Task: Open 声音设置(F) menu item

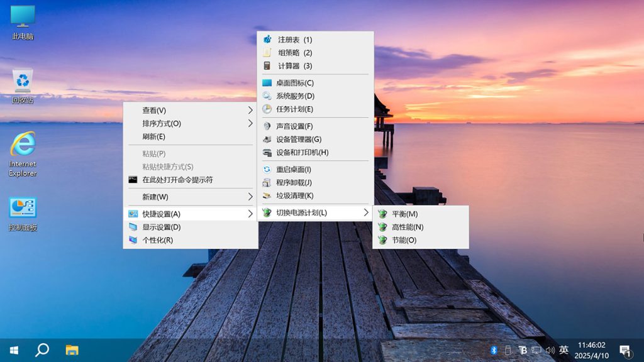Action: pos(316,126)
